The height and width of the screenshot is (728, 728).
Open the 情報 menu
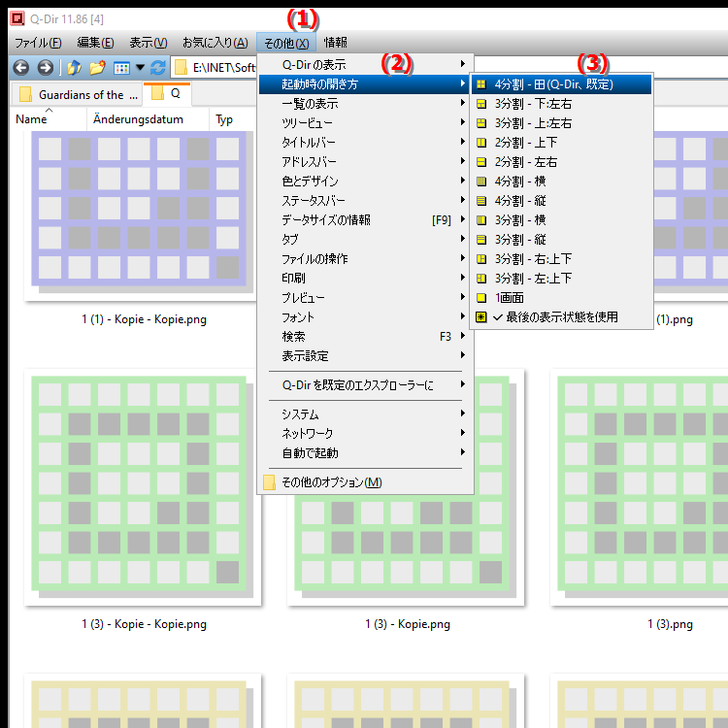[x=335, y=43]
